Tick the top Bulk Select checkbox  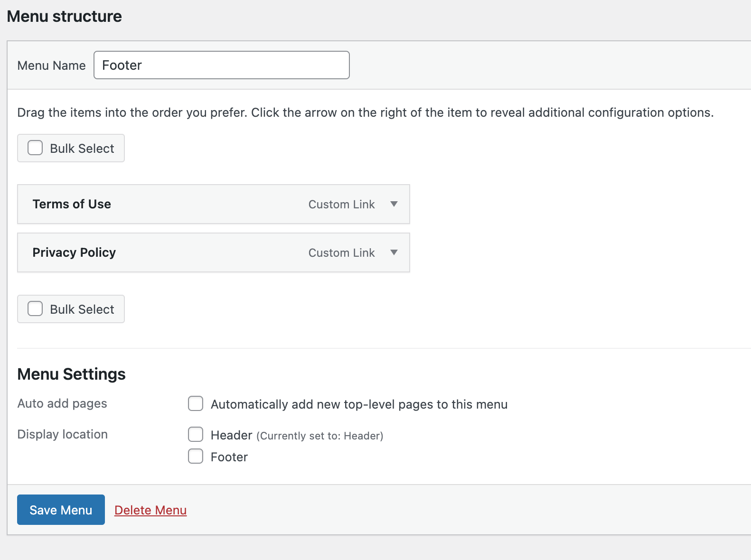point(35,148)
